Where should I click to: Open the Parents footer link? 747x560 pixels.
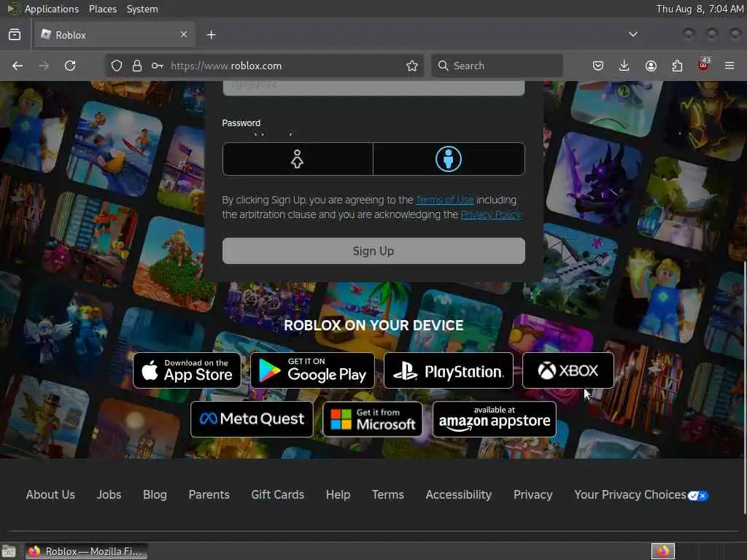(x=209, y=495)
